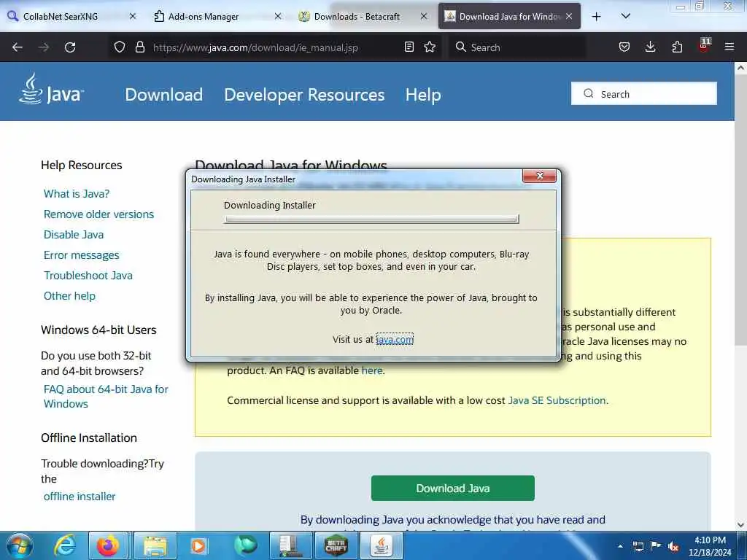Open the Action Center flag icon
The image size is (747, 560).
click(x=656, y=546)
